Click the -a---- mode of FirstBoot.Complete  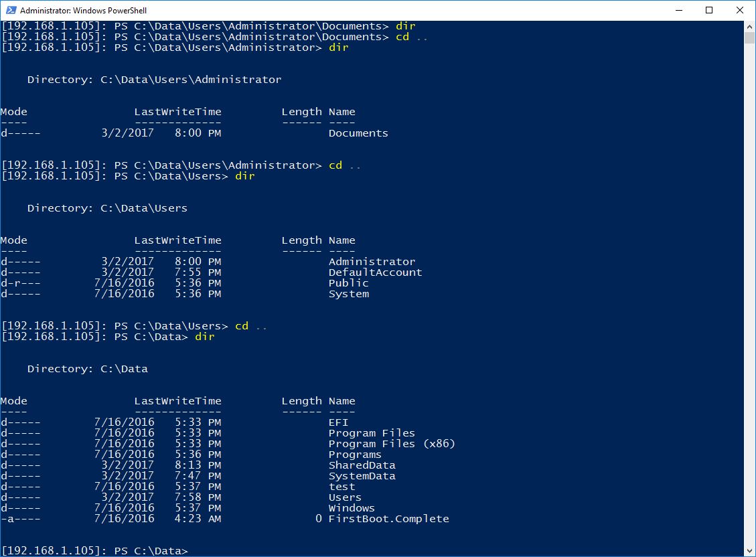[20, 519]
